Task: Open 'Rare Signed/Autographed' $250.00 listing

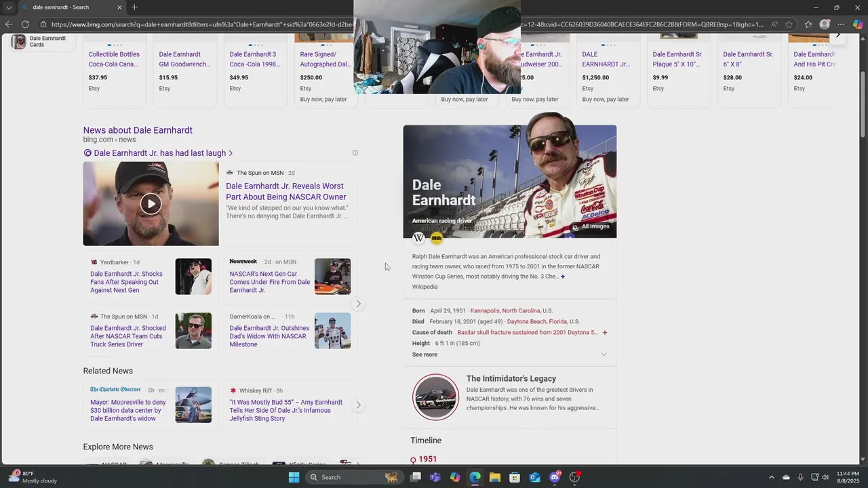Action: (325, 60)
